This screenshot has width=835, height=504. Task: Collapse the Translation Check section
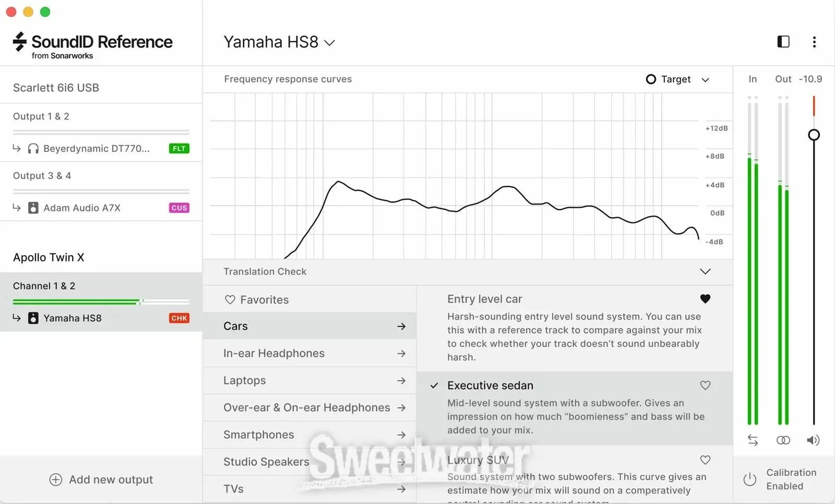pos(705,272)
